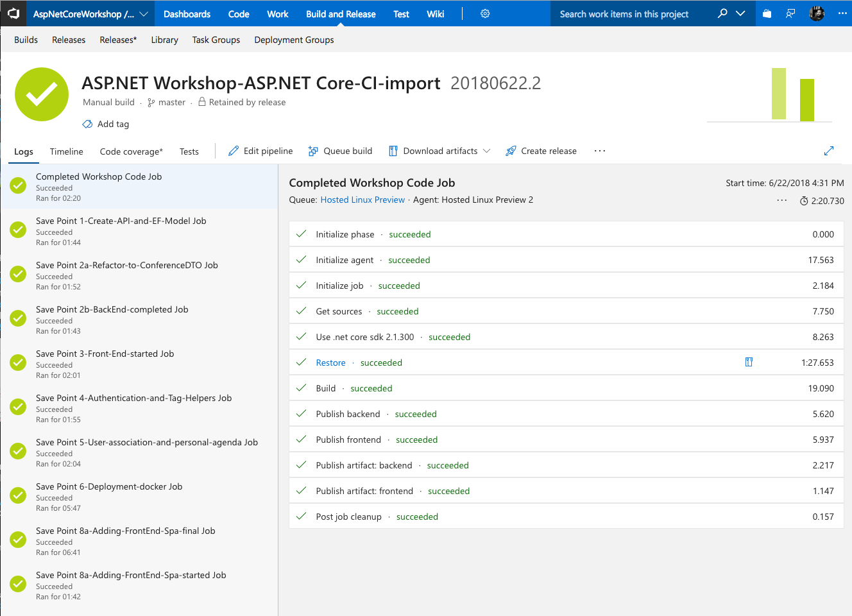Select Save Point 4-Authentication-and-Tag-Helpers Job
Image resolution: width=852 pixels, height=616 pixels.
point(139,408)
